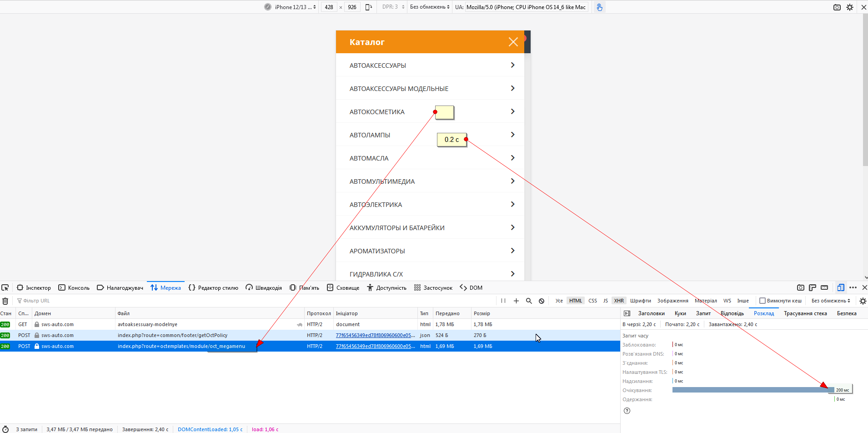The width and height of the screenshot is (868, 433).
Task: Expand the АВТОМАСЛА category chevron
Action: 513,158
